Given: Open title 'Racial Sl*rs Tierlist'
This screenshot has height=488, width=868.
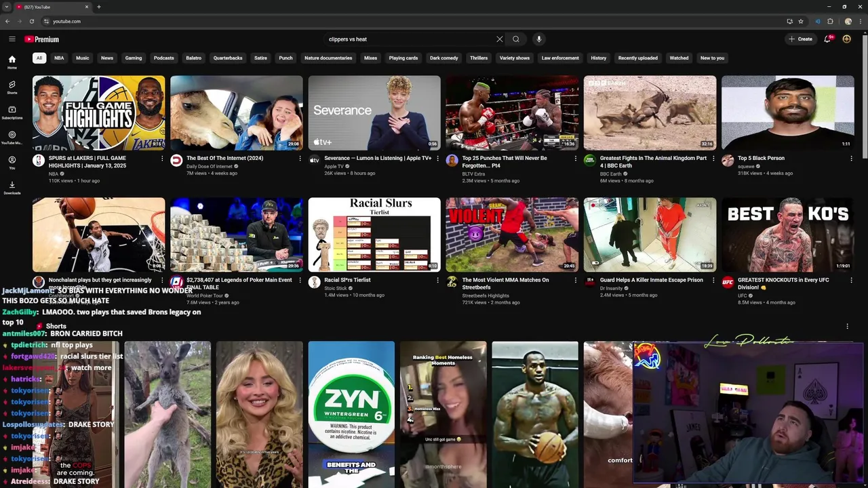Looking at the screenshot, I should [347, 280].
